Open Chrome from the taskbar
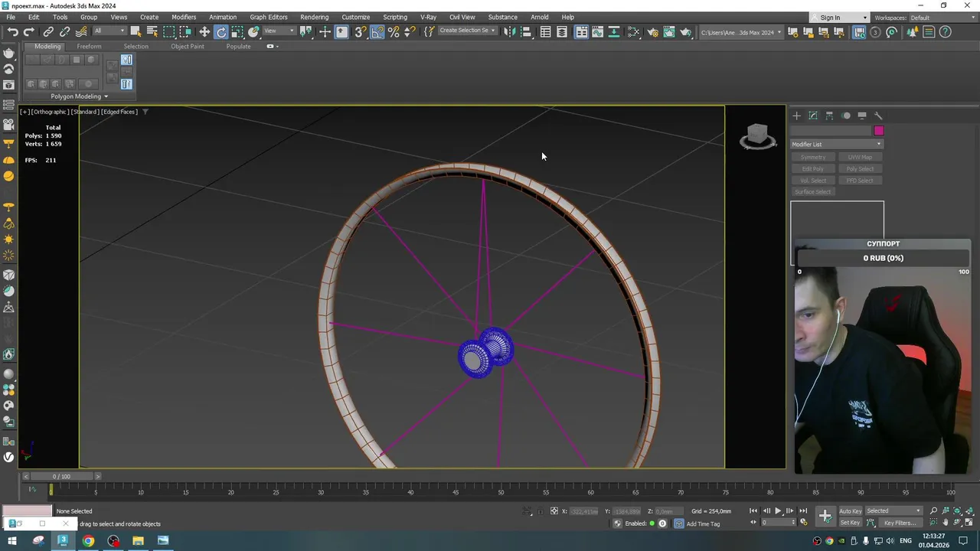The height and width of the screenshot is (551, 980). (88, 541)
